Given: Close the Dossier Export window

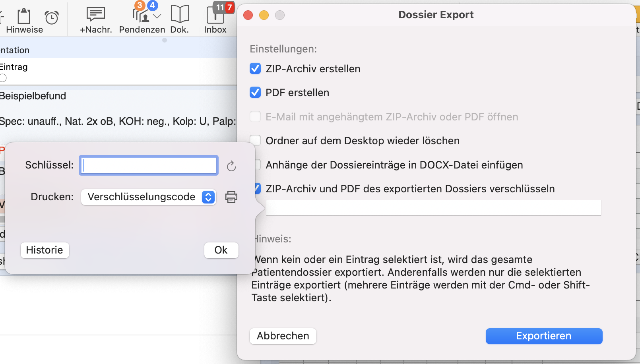Looking at the screenshot, I should coord(248,15).
